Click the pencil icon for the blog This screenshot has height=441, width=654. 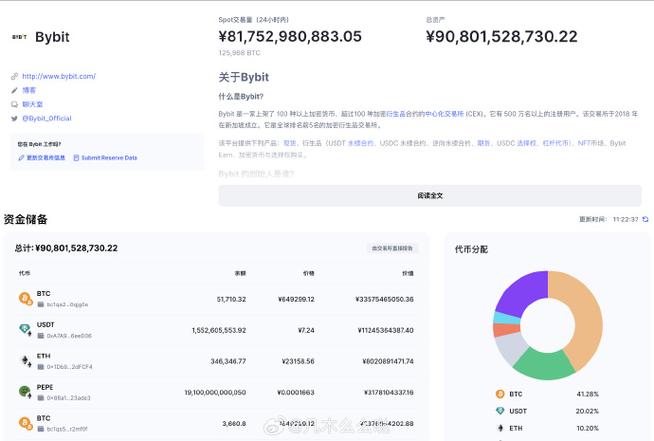[15, 90]
